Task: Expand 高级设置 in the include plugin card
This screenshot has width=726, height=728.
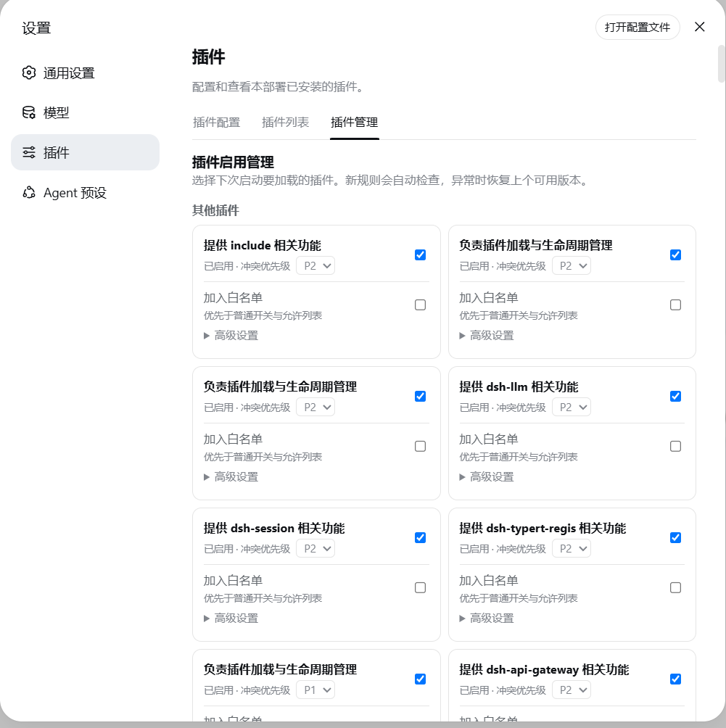Action: (231, 336)
